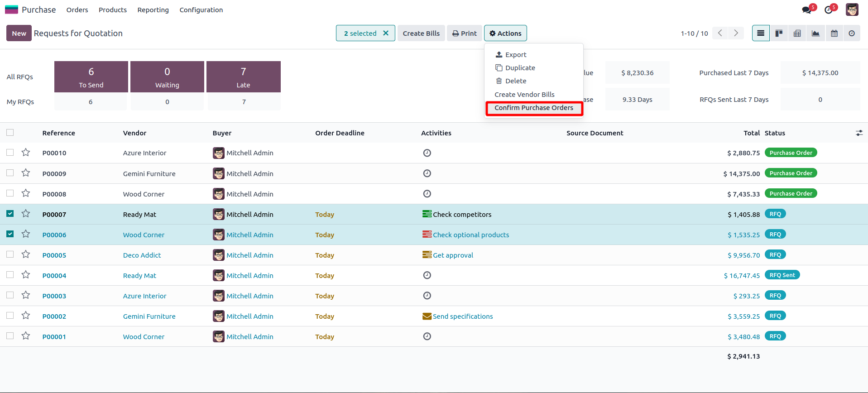
Task: Open optional columns settings icon
Action: (859, 133)
